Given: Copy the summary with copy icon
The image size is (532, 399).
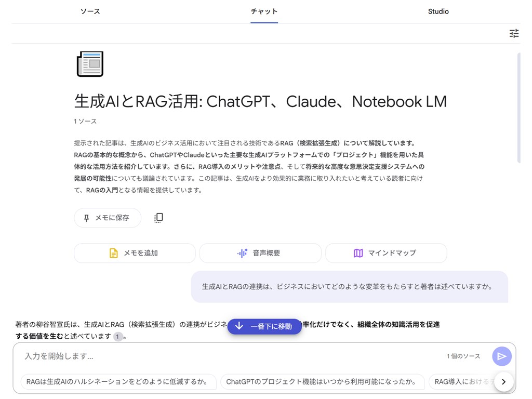Looking at the screenshot, I should pos(158,218).
